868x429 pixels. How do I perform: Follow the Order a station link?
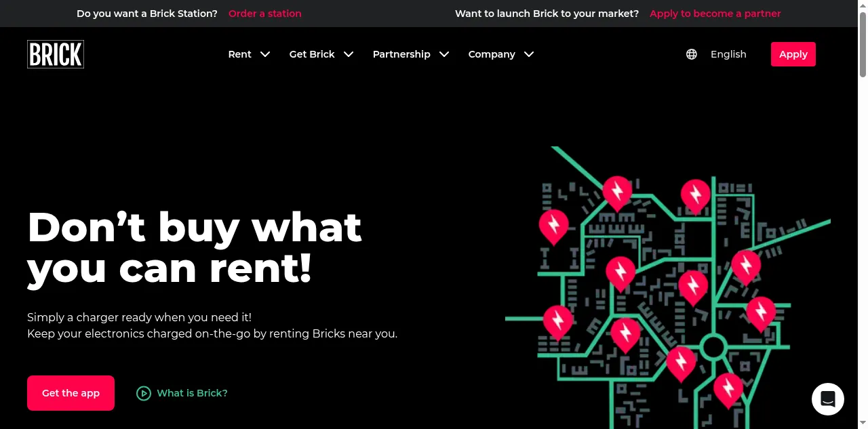coord(265,14)
